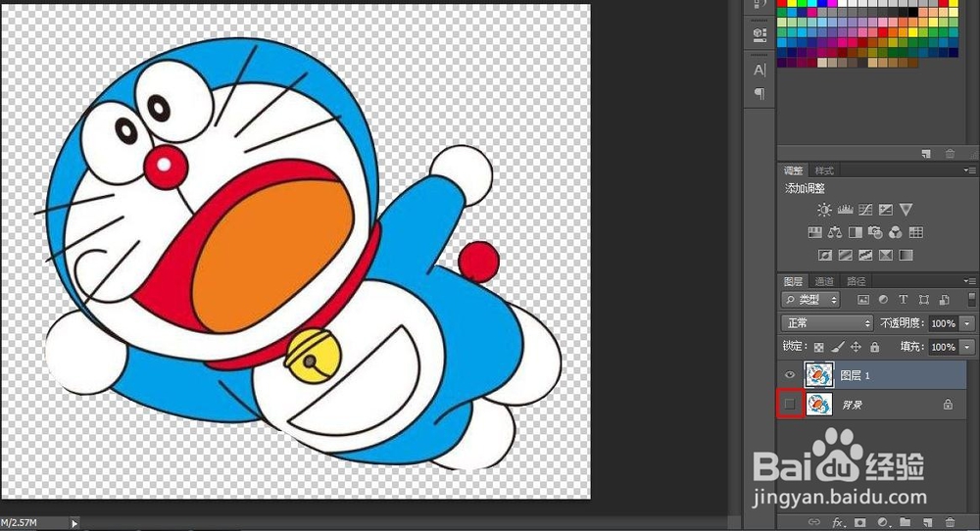Screen dimensions: 980x531
Task: Add a Threshold adjustment
Action: click(x=865, y=255)
